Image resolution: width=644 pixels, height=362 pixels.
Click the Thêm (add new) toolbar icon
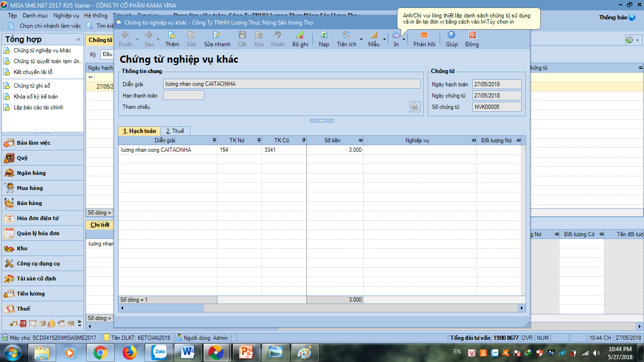pyautogui.click(x=172, y=35)
